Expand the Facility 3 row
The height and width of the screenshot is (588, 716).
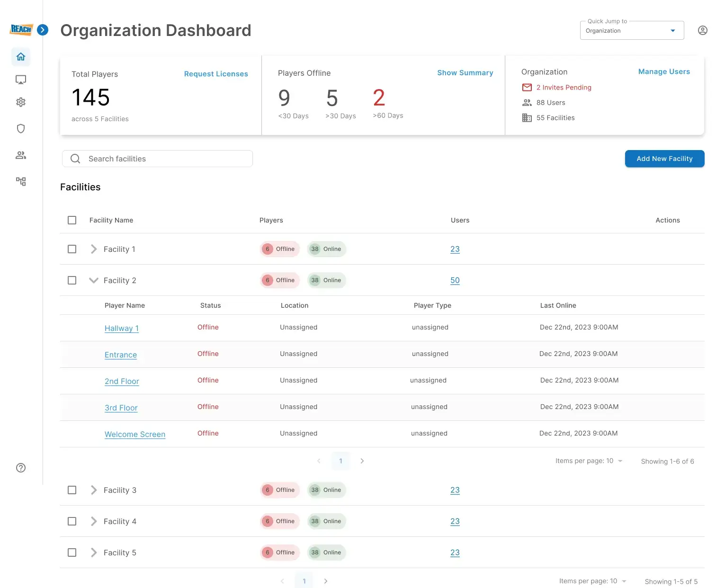point(93,490)
